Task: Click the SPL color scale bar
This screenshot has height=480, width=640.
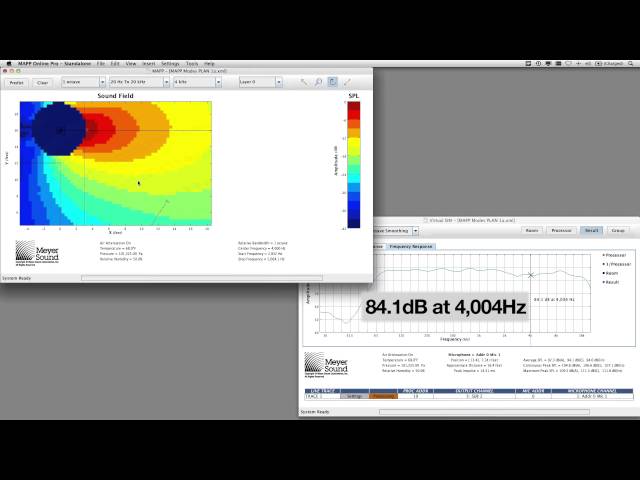Action: click(x=353, y=164)
